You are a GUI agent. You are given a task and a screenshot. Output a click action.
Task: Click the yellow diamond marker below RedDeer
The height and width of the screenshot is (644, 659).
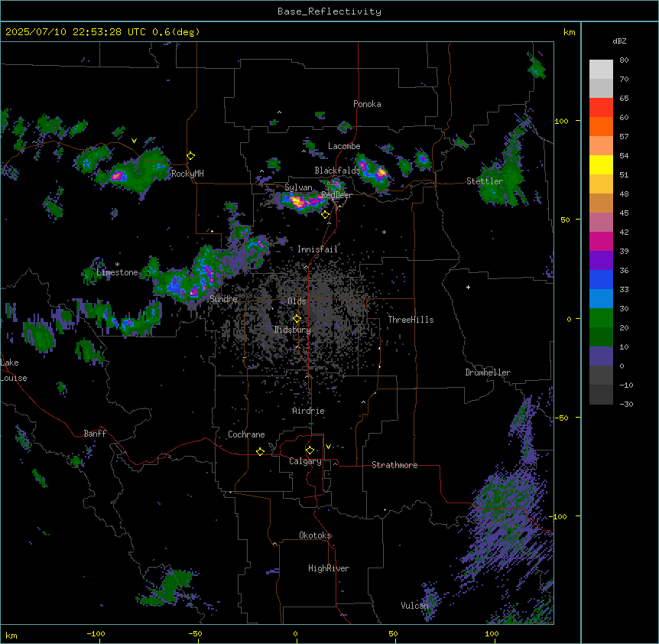pyautogui.click(x=326, y=215)
